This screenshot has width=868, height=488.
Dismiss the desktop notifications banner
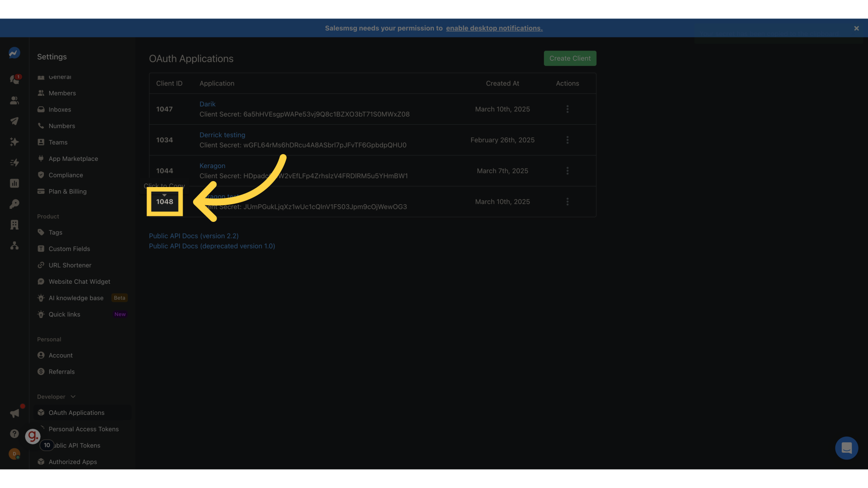point(856,28)
